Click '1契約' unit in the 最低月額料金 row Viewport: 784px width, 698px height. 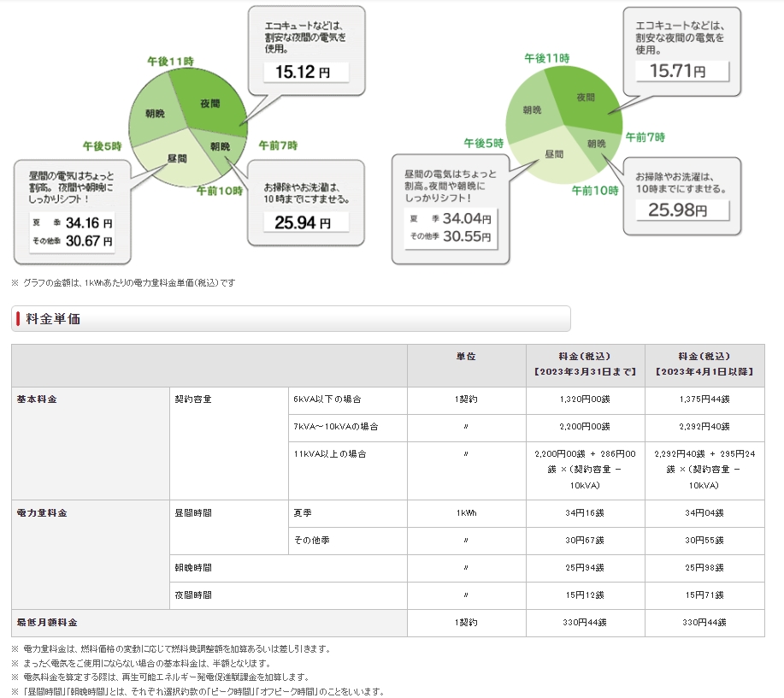(466, 623)
